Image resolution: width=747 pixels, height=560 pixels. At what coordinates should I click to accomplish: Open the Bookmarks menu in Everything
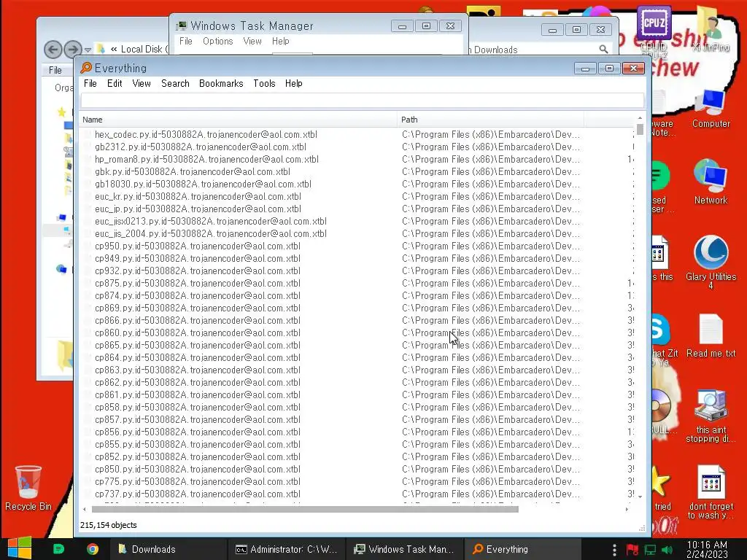(221, 83)
